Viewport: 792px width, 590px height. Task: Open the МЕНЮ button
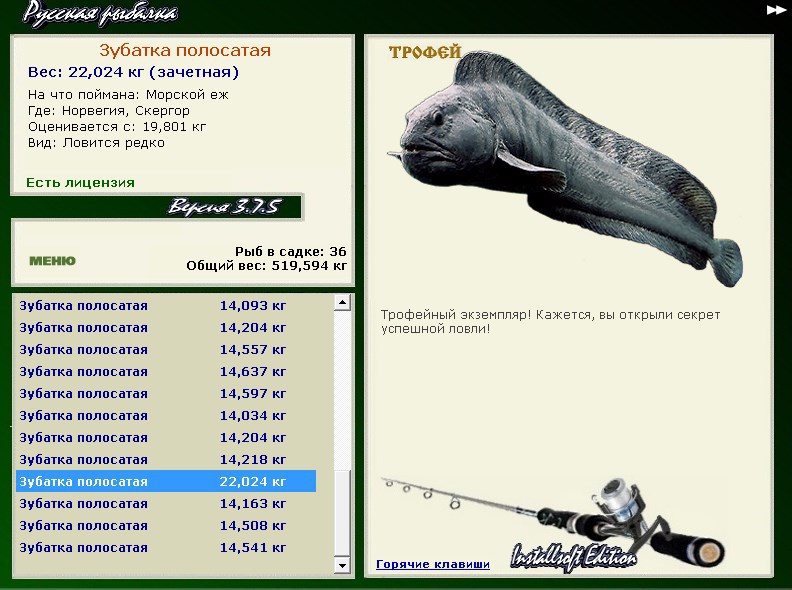(x=52, y=261)
